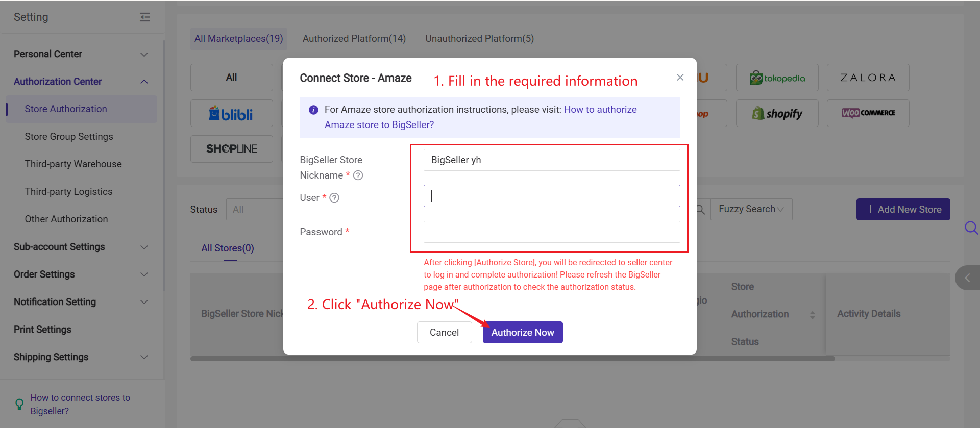Viewport: 980px width, 428px height.
Task: Click Cancel in the dialog
Action: point(444,333)
